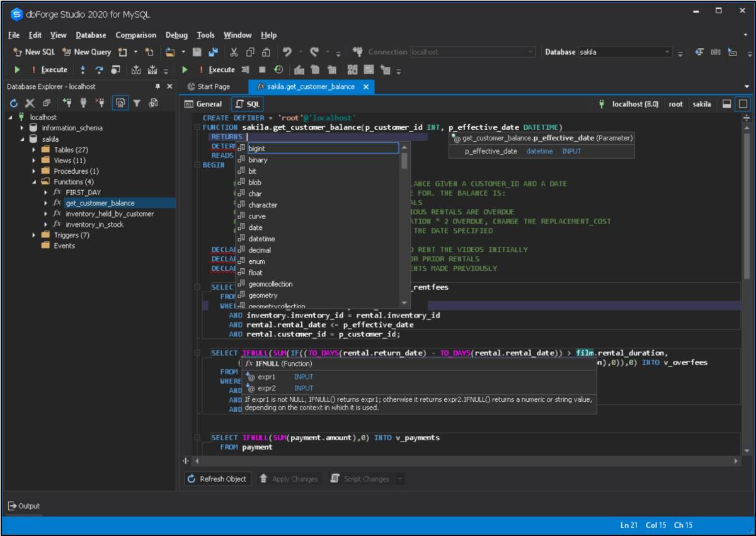Click the execution history clock icon
This screenshot has height=536, width=756.
point(278,69)
